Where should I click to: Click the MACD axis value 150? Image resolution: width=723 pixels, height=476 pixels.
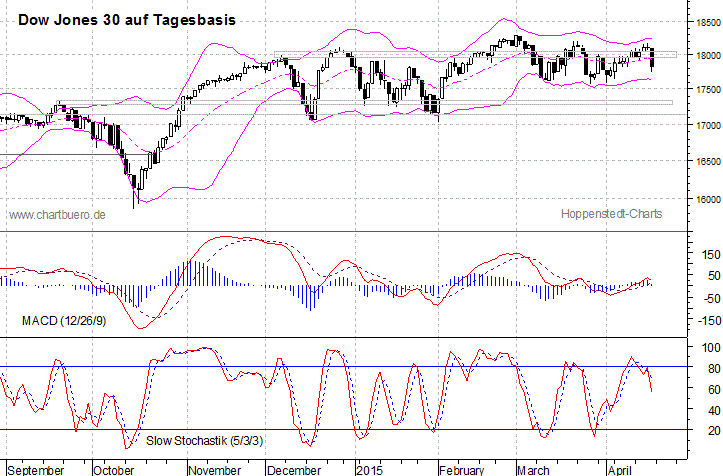point(711,255)
